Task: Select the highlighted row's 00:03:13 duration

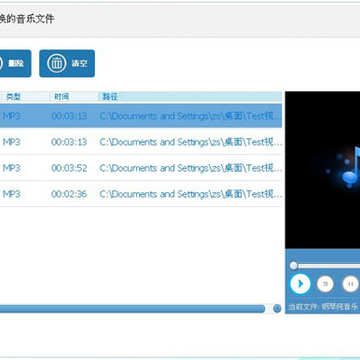Action: pos(69,116)
